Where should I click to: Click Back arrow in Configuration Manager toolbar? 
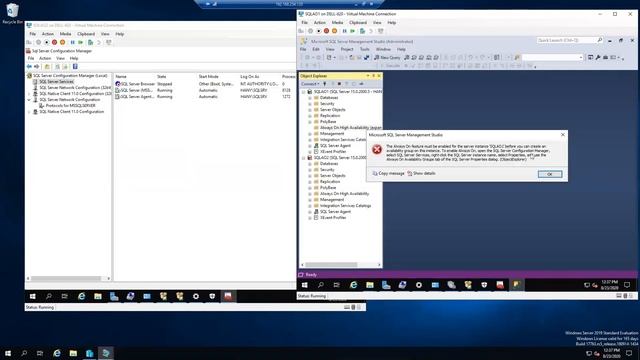point(29,67)
